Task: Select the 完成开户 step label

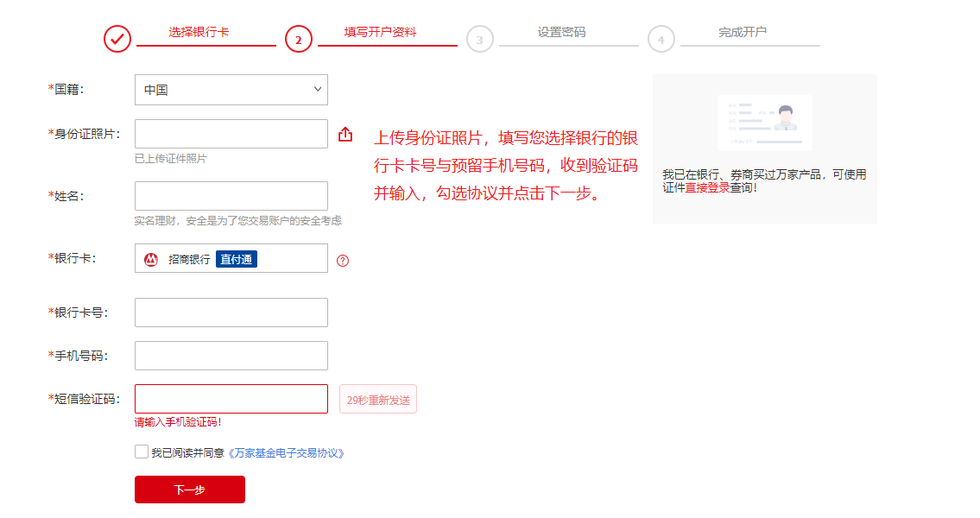Action: tap(743, 32)
